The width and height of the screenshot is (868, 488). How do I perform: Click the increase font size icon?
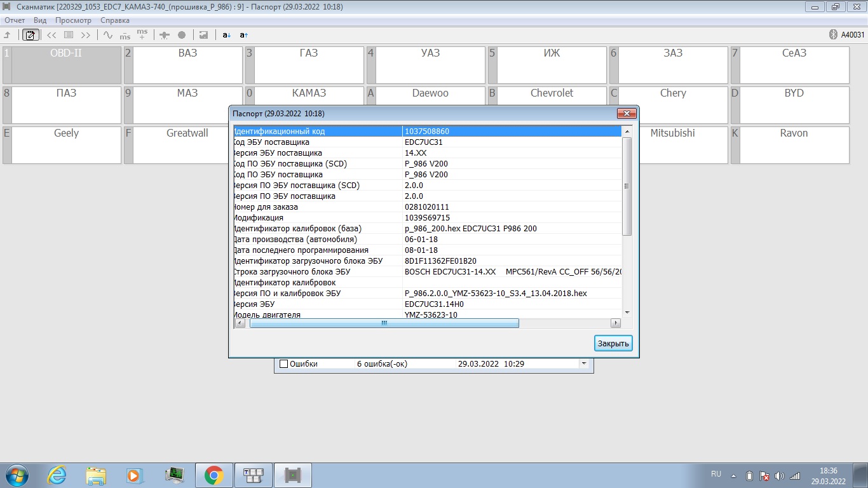pyautogui.click(x=243, y=35)
